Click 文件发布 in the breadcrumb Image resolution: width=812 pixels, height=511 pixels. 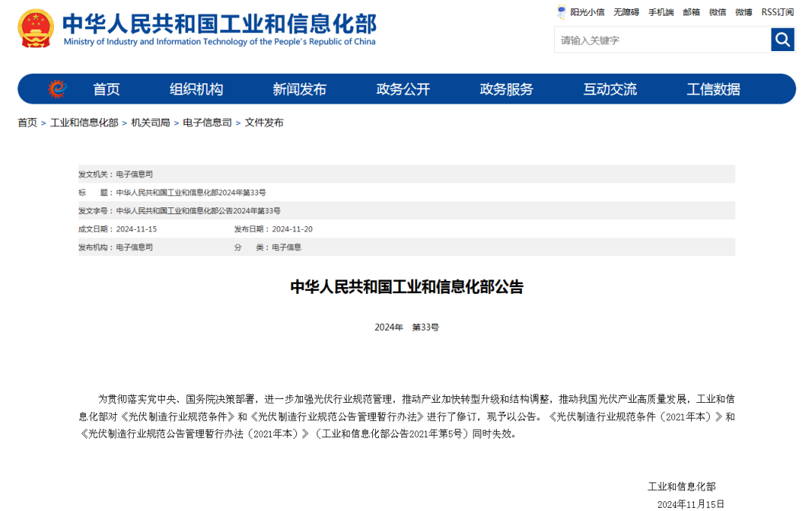coord(263,122)
